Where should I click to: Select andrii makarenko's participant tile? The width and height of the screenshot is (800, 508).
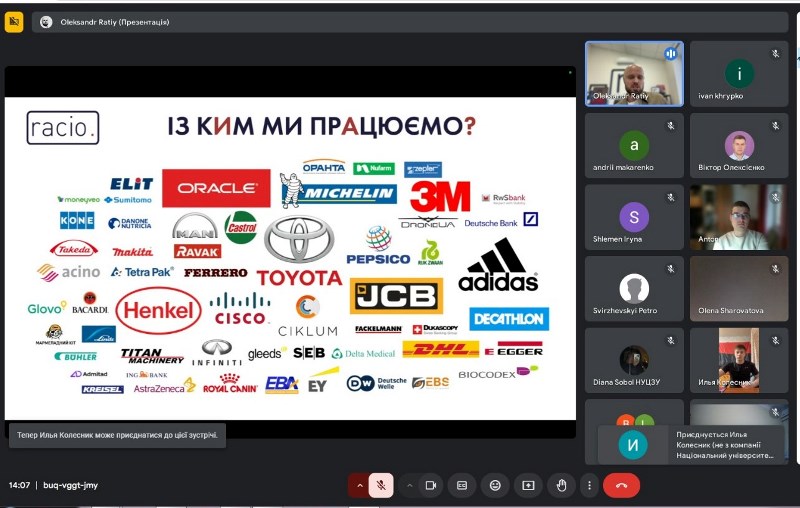[634, 145]
